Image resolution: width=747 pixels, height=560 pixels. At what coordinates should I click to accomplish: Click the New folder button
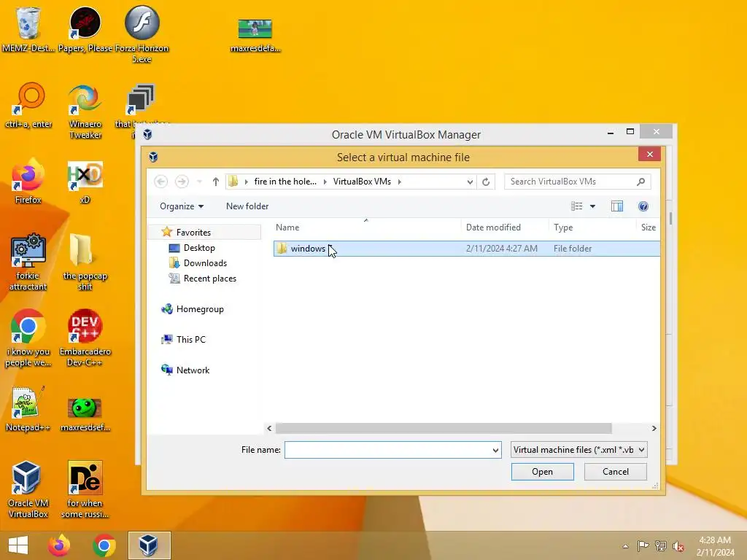[x=247, y=206]
